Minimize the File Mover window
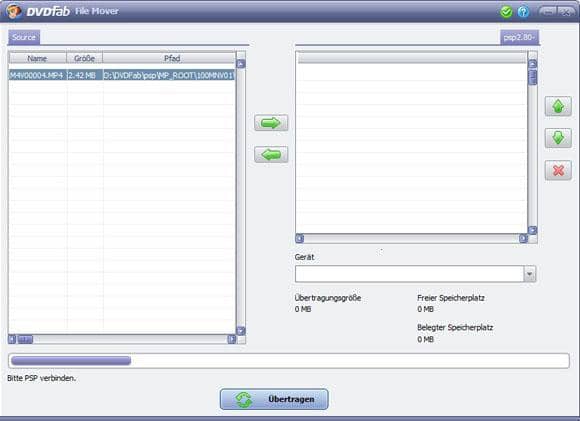Image resolution: width=580 pixels, height=421 pixels. 547,11
